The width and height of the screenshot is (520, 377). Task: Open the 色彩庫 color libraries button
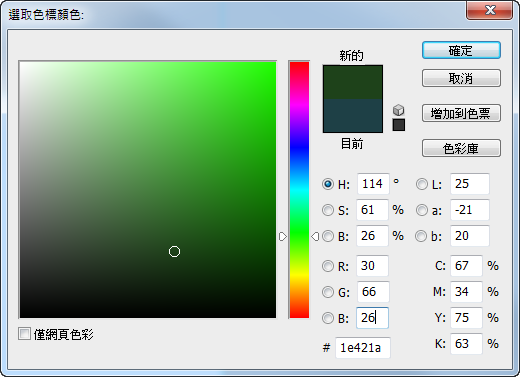tap(461, 148)
